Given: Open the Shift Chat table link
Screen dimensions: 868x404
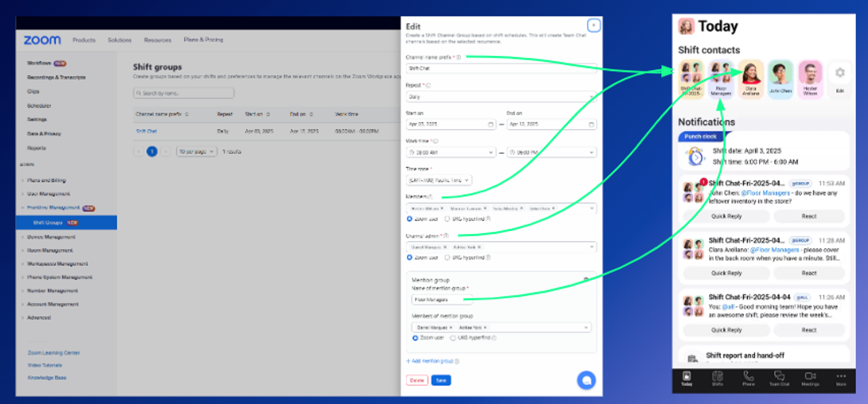Looking at the screenshot, I should (146, 131).
